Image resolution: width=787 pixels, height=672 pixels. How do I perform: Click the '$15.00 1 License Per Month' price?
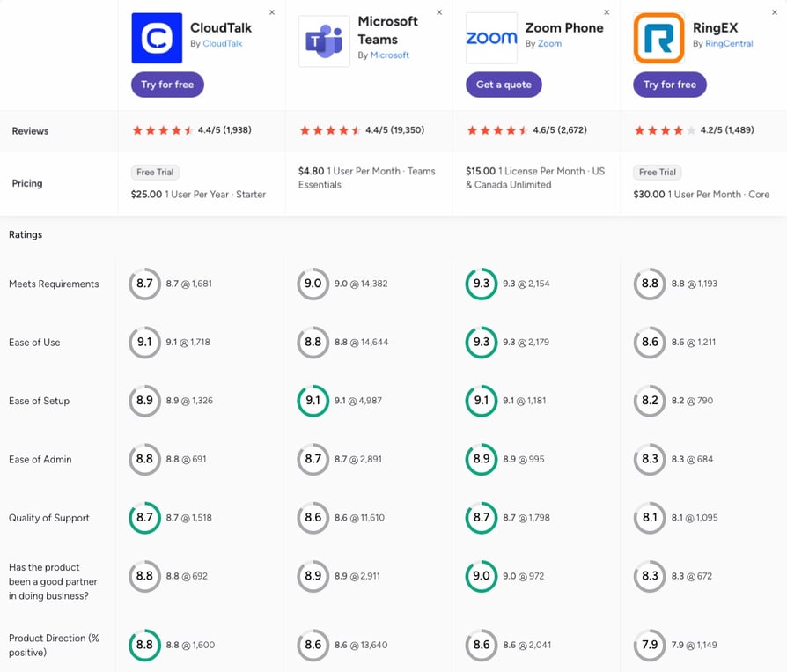pyautogui.click(x=535, y=178)
